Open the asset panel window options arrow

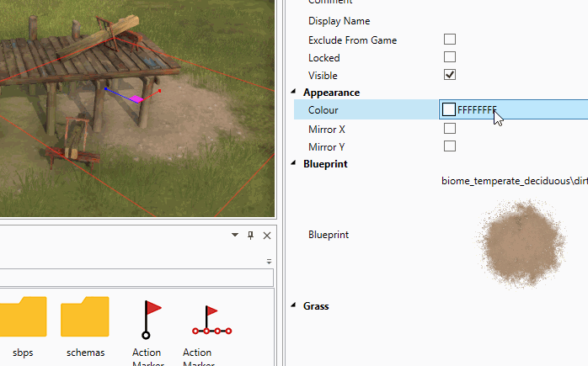click(235, 235)
